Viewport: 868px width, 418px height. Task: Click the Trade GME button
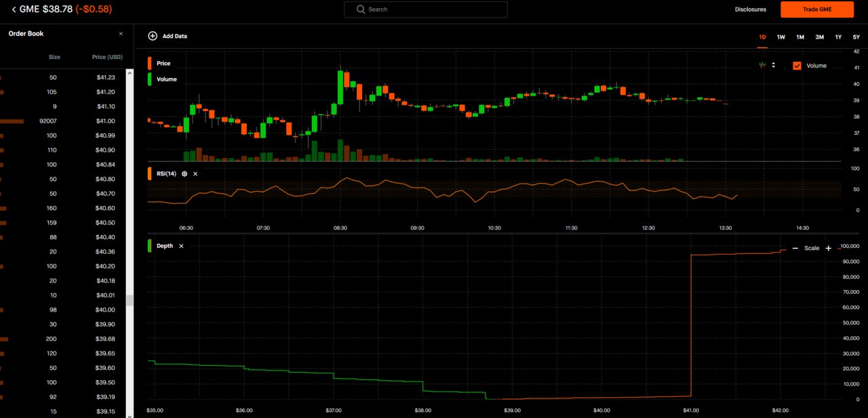click(817, 9)
